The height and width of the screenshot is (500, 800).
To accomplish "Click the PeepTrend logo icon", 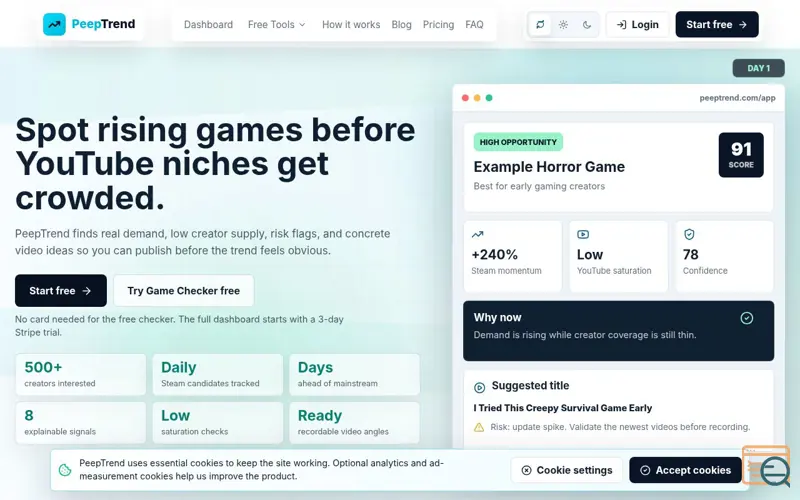I will 54,24.
